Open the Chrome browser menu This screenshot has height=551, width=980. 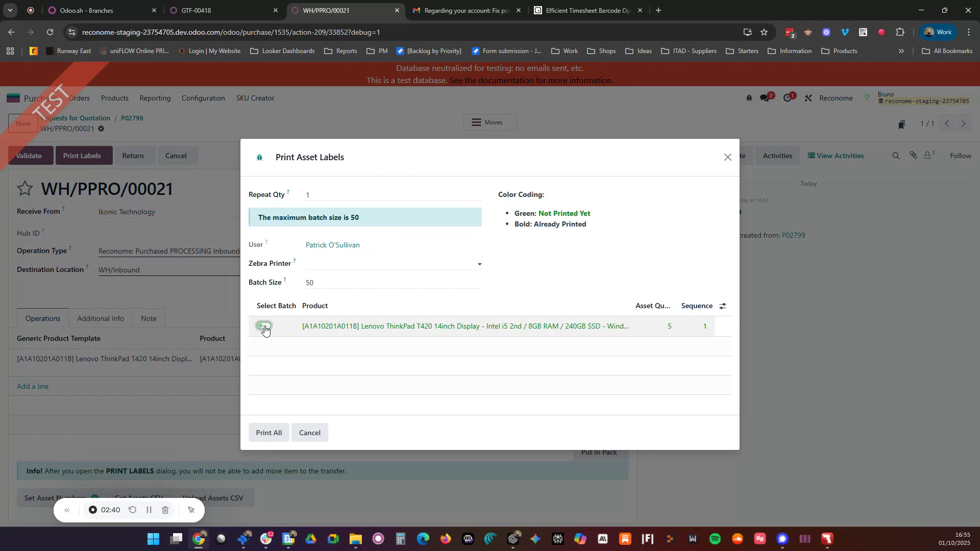[x=969, y=32]
